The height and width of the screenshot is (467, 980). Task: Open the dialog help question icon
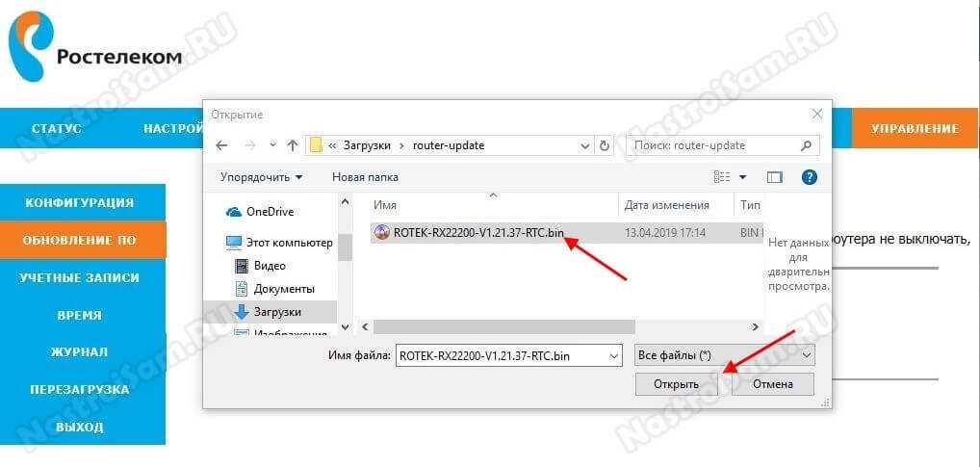(809, 177)
